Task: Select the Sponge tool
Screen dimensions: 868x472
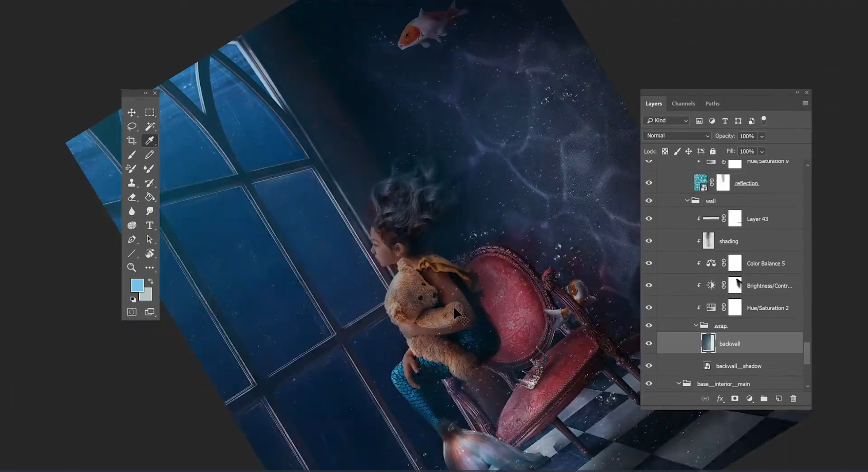Action: point(132,225)
